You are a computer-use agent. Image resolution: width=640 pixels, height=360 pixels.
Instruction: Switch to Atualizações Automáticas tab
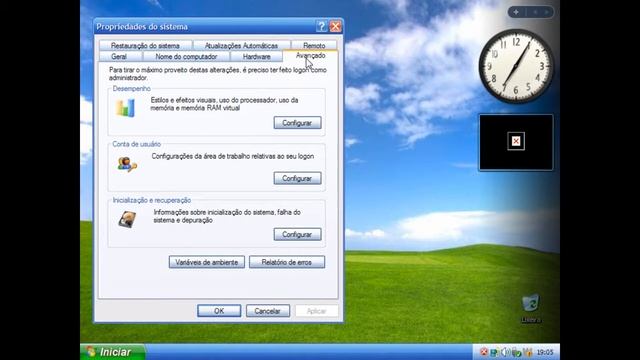[241, 46]
